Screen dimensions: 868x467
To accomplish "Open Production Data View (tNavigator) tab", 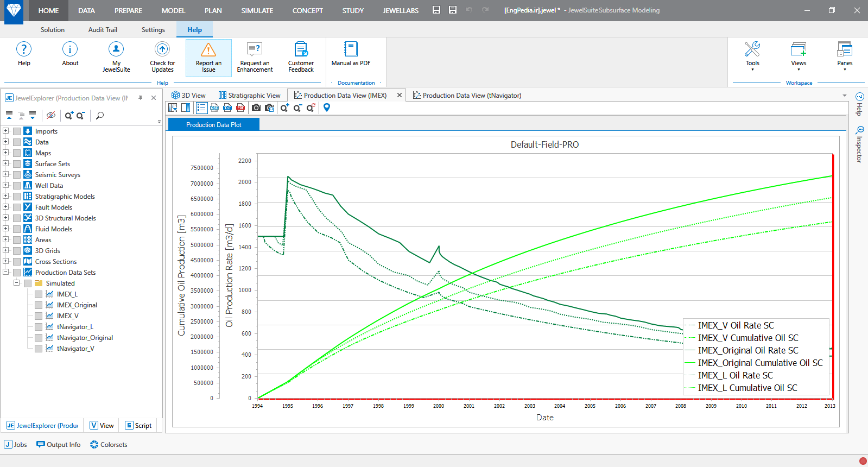I will tap(467, 95).
